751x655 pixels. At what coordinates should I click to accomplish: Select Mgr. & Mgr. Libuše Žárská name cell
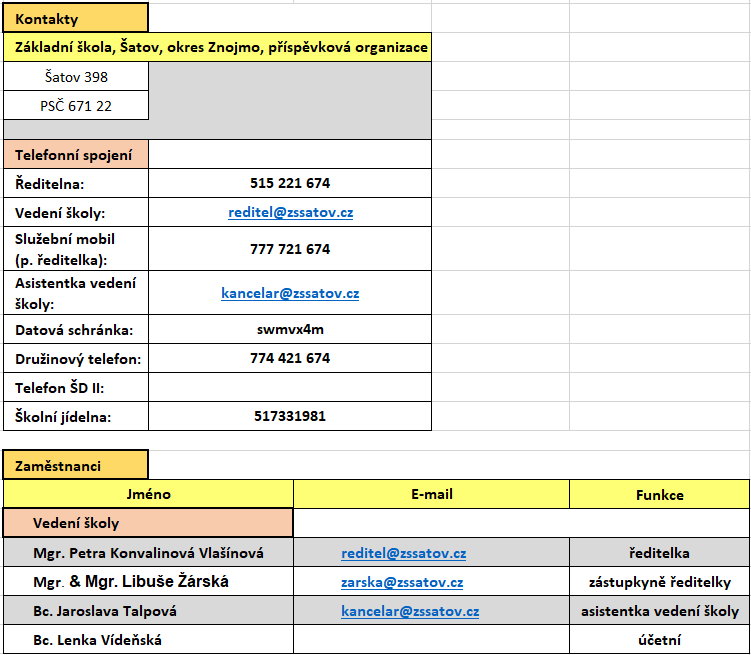[148, 582]
